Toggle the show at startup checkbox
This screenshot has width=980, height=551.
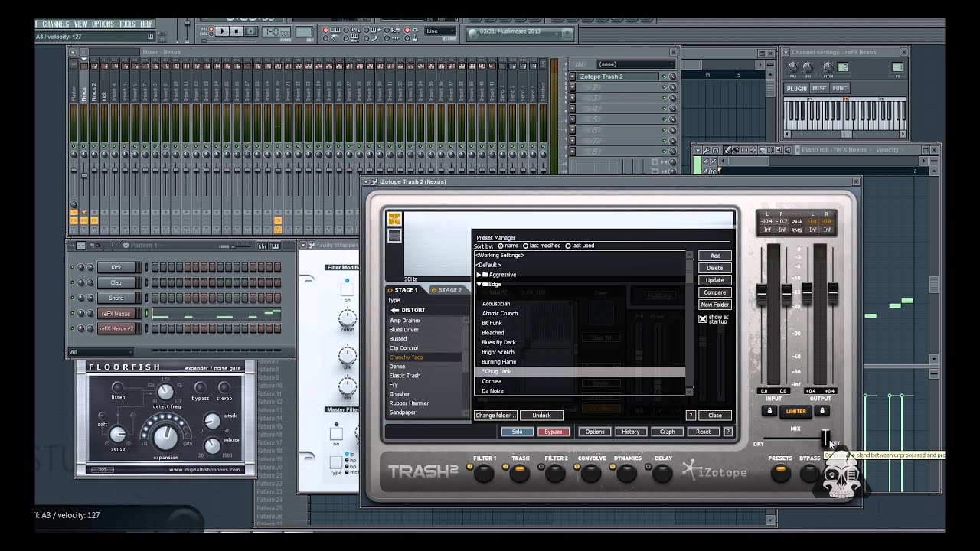(x=703, y=319)
